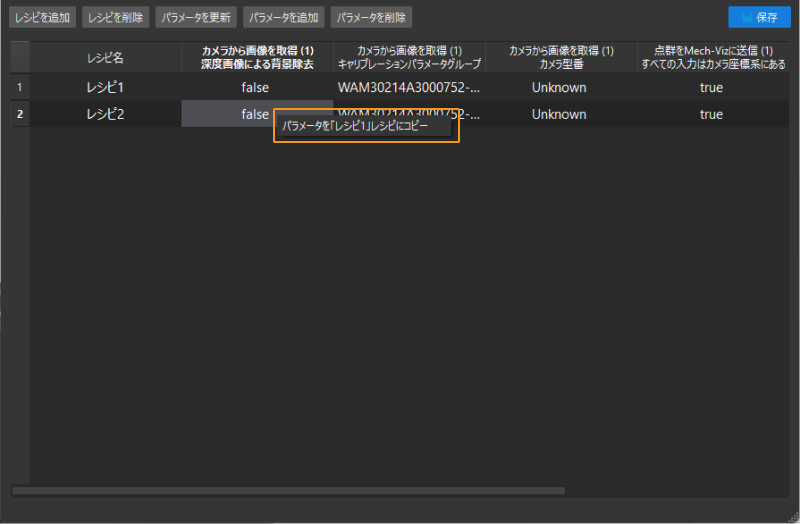Click the レシピ名 column header
The image size is (800, 524).
(x=105, y=58)
